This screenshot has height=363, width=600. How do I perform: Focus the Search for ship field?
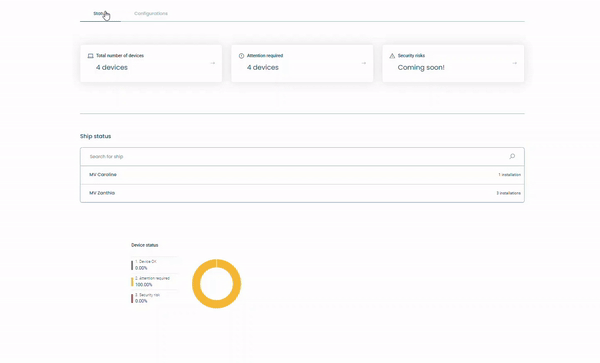tap(302, 156)
